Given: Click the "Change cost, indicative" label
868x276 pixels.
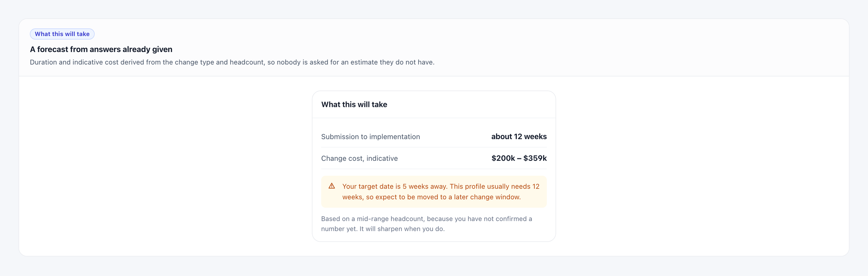Looking at the screenshot, I should pyautogui.click(x=359, y=158).
